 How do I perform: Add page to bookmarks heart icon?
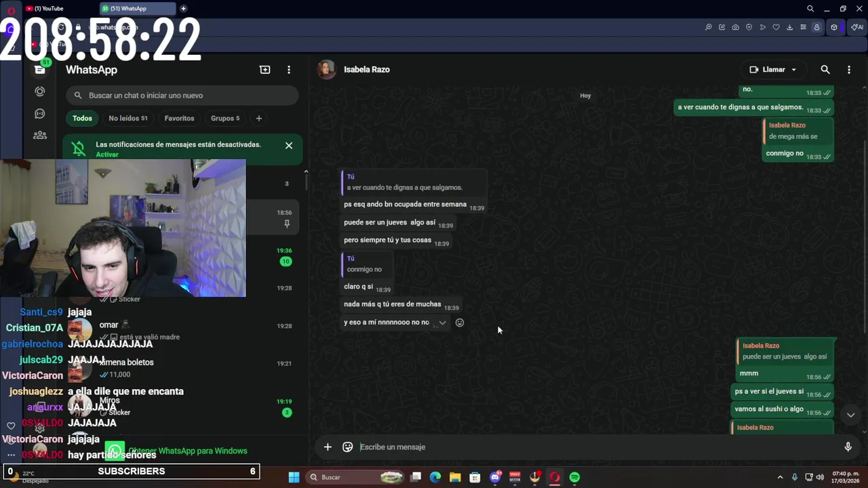(x=776, y=27)
